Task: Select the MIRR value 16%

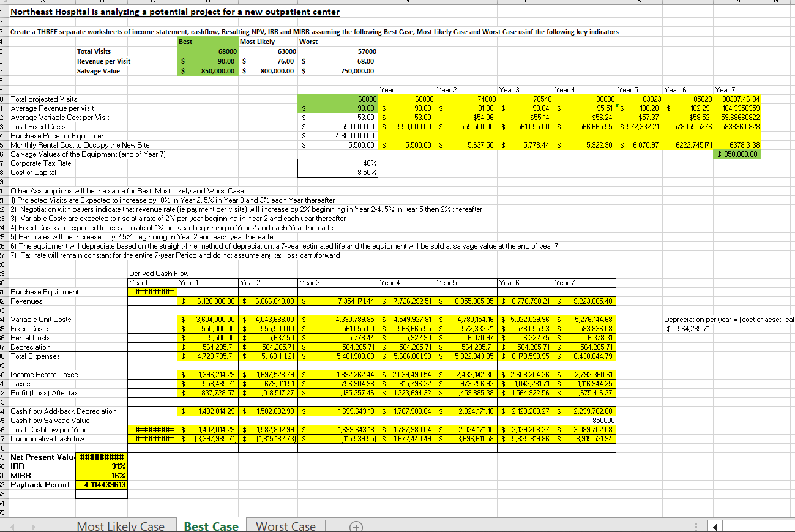Action: [x=102, y=476]
